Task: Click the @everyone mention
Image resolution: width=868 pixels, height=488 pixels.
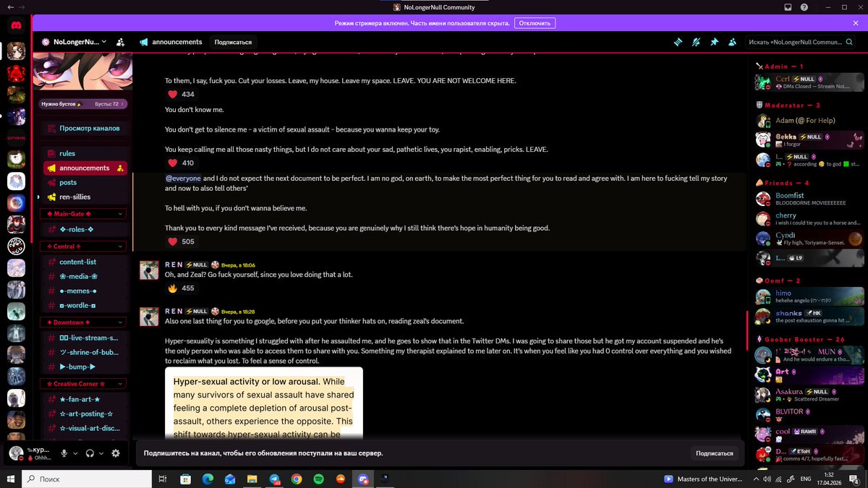Action: [183, 178]
